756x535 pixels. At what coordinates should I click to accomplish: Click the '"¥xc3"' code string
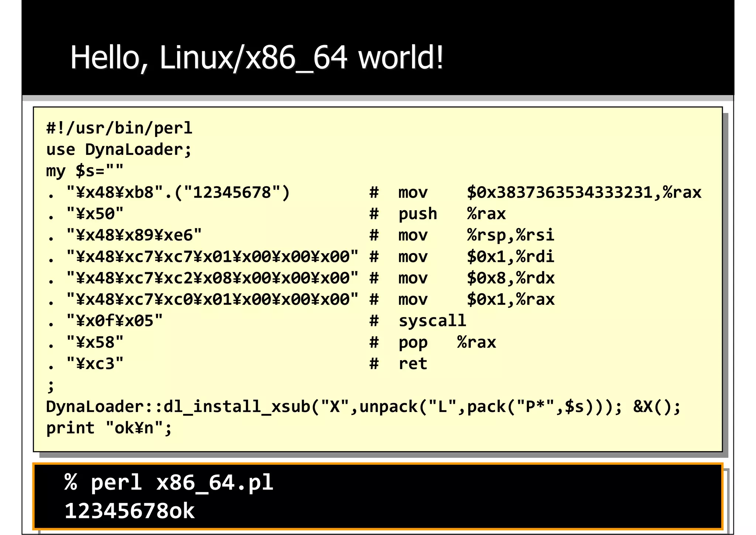point(95,364)
